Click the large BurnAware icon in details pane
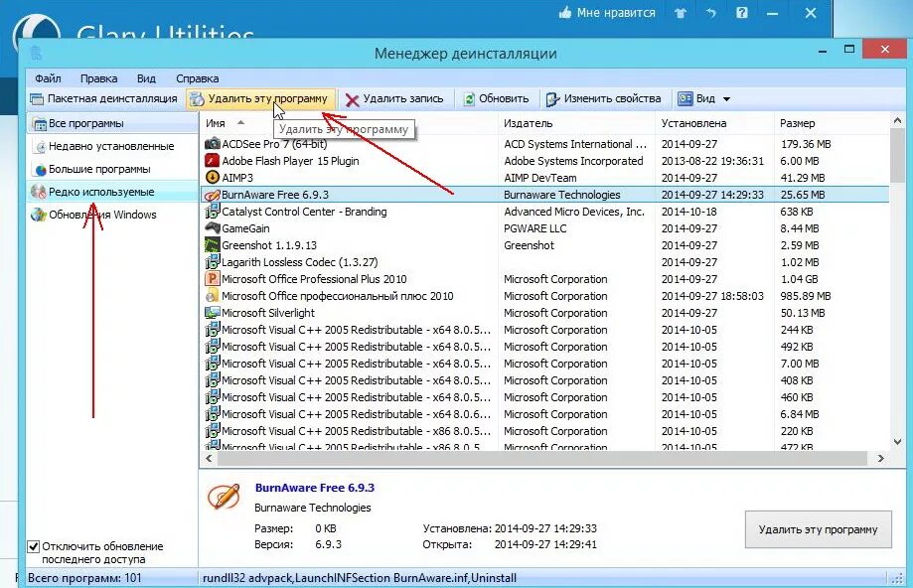 coord(225,496)
